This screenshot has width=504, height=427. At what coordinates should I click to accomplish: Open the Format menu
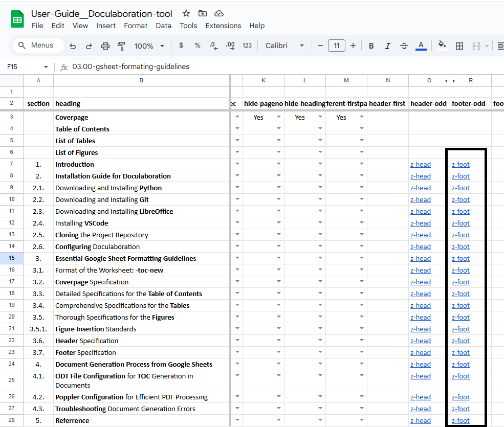click(x=136, y=26)
